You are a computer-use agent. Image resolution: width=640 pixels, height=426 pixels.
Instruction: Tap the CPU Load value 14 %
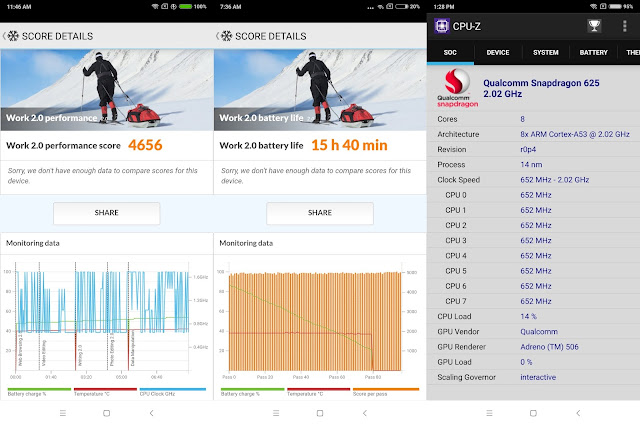point(529,316)
